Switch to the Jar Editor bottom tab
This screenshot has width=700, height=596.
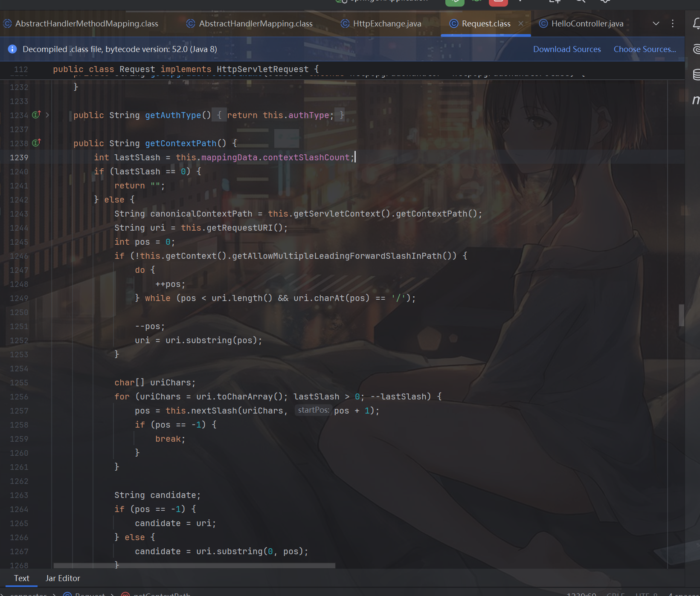[63, 578]
